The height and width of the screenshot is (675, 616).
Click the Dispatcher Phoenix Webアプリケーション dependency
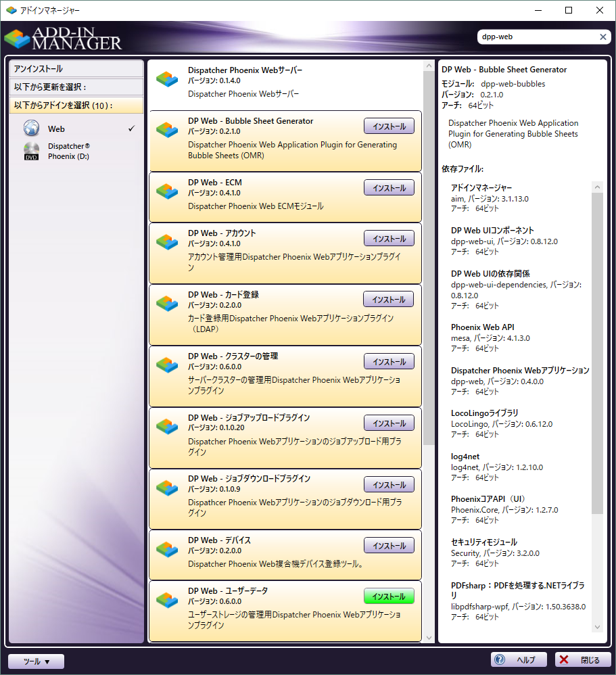520,381
